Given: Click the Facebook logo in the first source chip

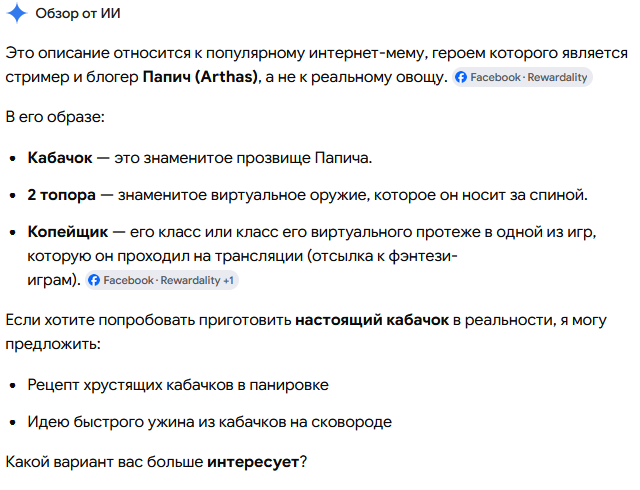Looking at the screenshot, I should pyautogui.click(x=461, y=77).
